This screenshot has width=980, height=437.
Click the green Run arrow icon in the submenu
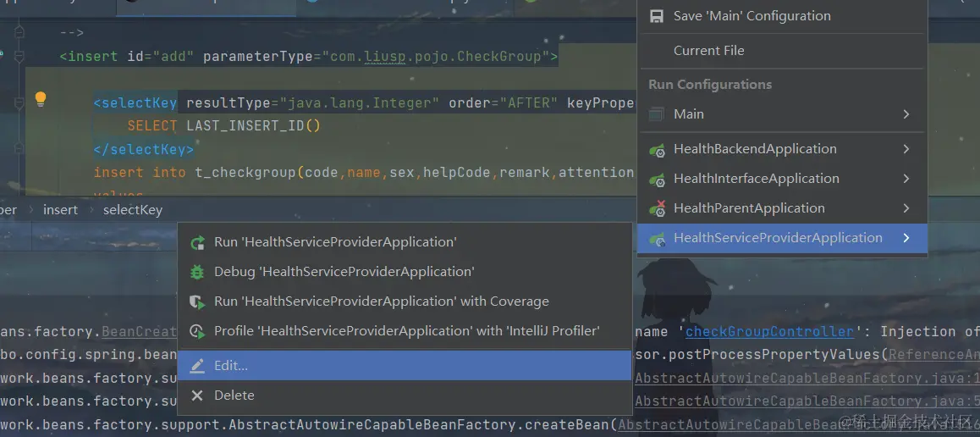coord(197,242)
